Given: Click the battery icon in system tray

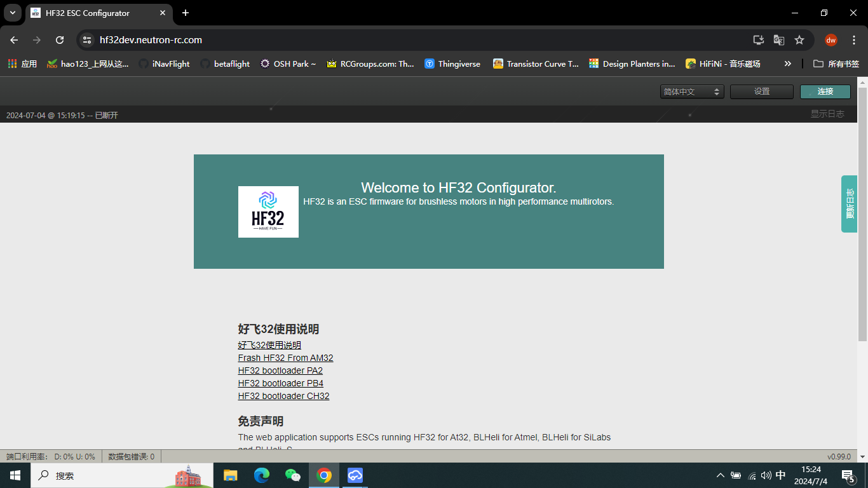Looking at the screenshot, I should [x=736, y=475].
